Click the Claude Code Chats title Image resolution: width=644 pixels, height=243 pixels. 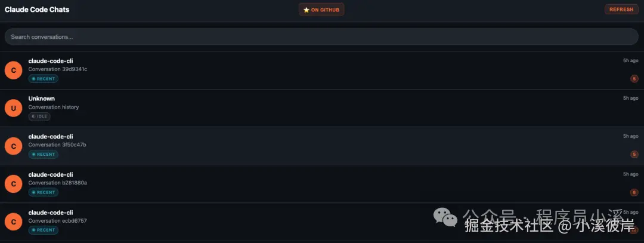tap(37, 10)
